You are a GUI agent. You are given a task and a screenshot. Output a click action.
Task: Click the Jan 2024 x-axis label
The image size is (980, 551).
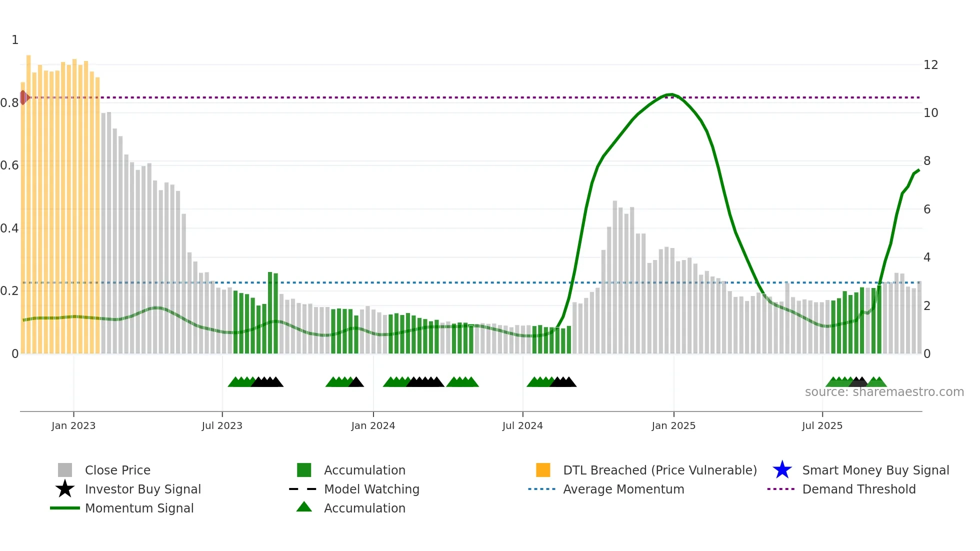373,425
